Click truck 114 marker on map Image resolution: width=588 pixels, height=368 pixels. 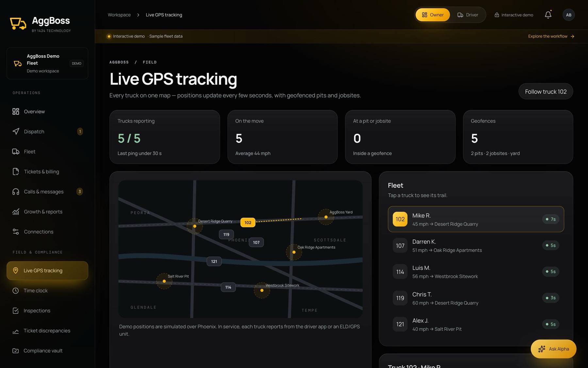228,287
